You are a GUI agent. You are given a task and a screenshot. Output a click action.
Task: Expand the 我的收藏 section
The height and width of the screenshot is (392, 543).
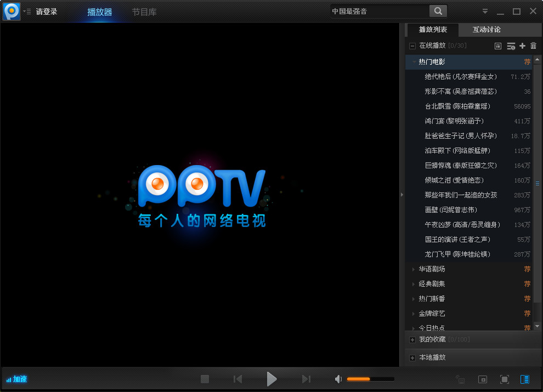click(412, 340)
